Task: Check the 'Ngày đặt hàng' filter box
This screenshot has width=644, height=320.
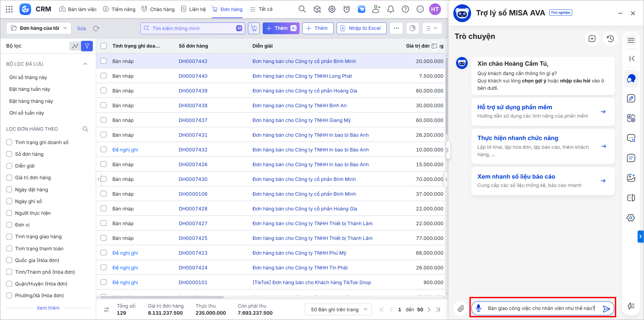Action: pyautogui.click(x=9, y=190)
